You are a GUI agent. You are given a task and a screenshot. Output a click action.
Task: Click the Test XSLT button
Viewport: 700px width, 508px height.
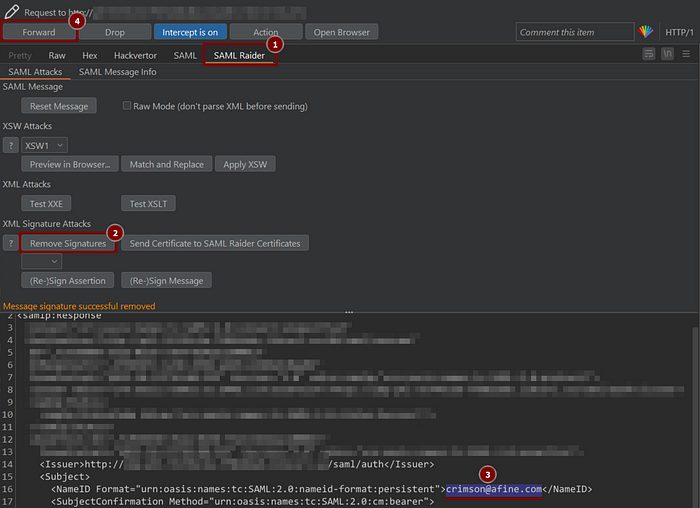point(148,204)
